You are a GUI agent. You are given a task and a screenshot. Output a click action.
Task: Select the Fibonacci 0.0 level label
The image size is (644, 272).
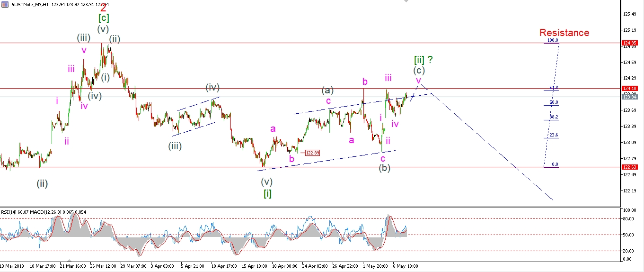(x=555, y=164)
